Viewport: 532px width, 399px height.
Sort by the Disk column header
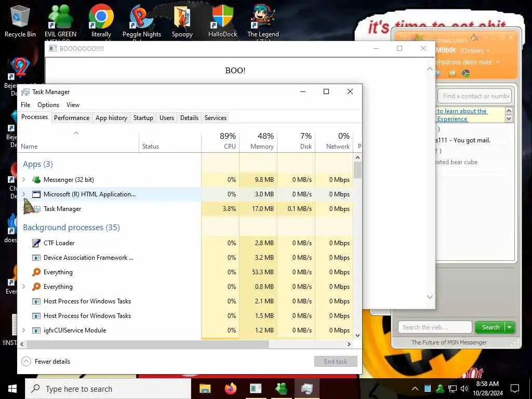click(x=297, y=141)
